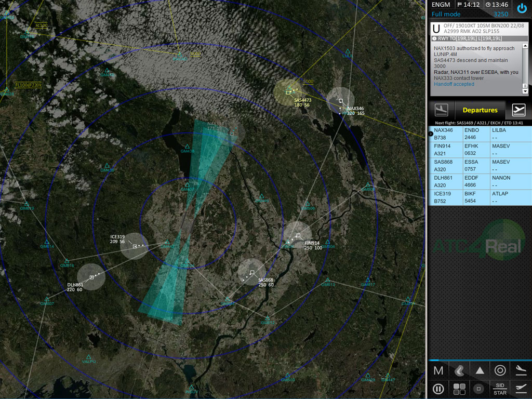
Task: Expand the RWY TO[19R,19L] runway bar
Action: tap(478, 38)
